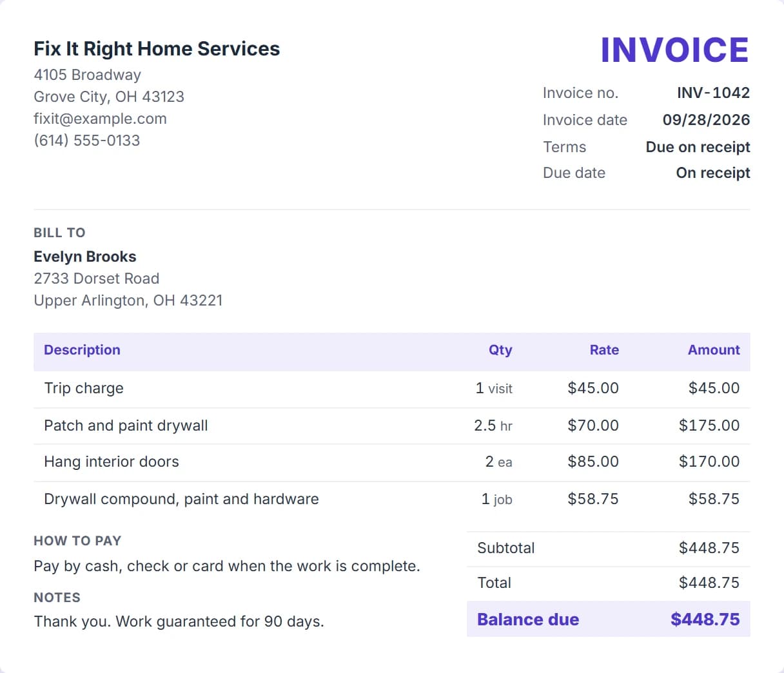
Task: Click the Subtotal value $448.75
Action: 709,548
